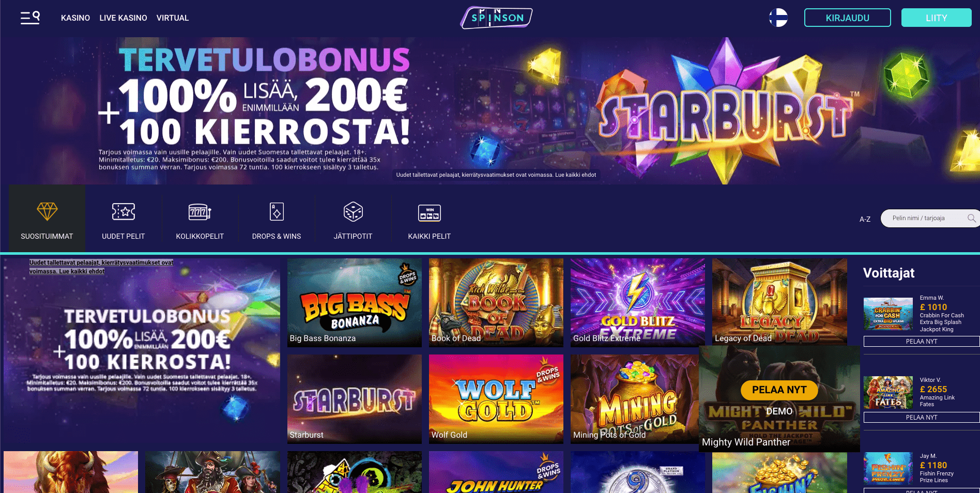Image resolution: width=980 pixels, height=493 pixels.
Task: Select the Suosituimmat diamond icon
Action: [47, 211]
